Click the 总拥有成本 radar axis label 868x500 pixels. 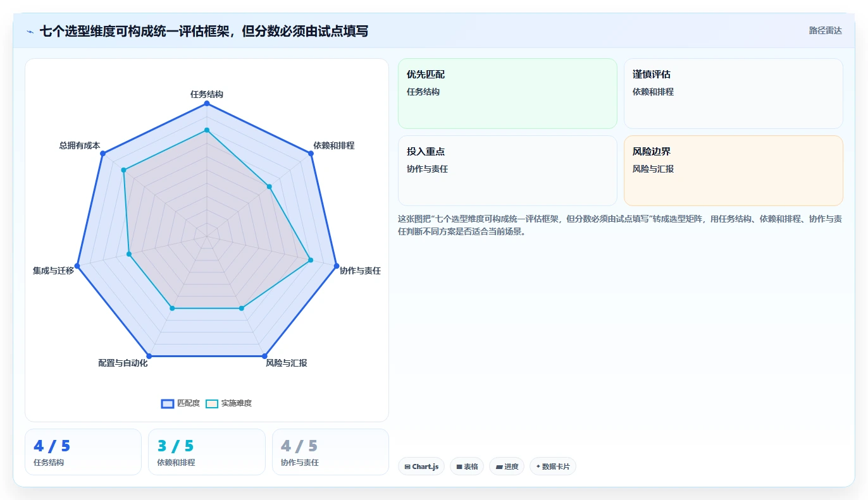pyautogui.click(x=80, y=145)
